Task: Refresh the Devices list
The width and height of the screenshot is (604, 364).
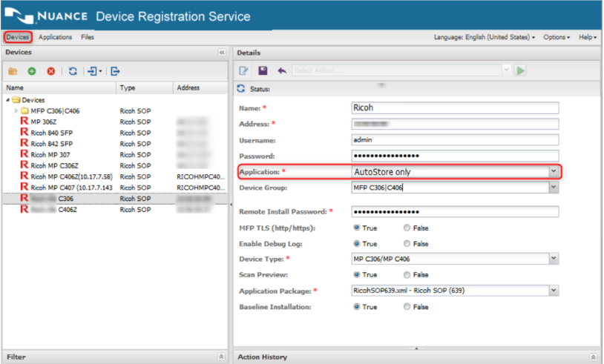Action: 73,71
